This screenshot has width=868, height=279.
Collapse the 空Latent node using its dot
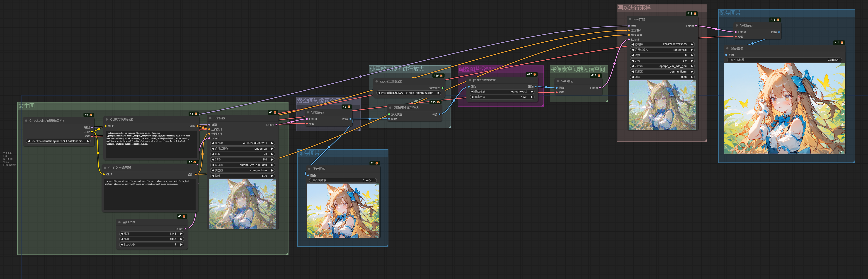120,222
